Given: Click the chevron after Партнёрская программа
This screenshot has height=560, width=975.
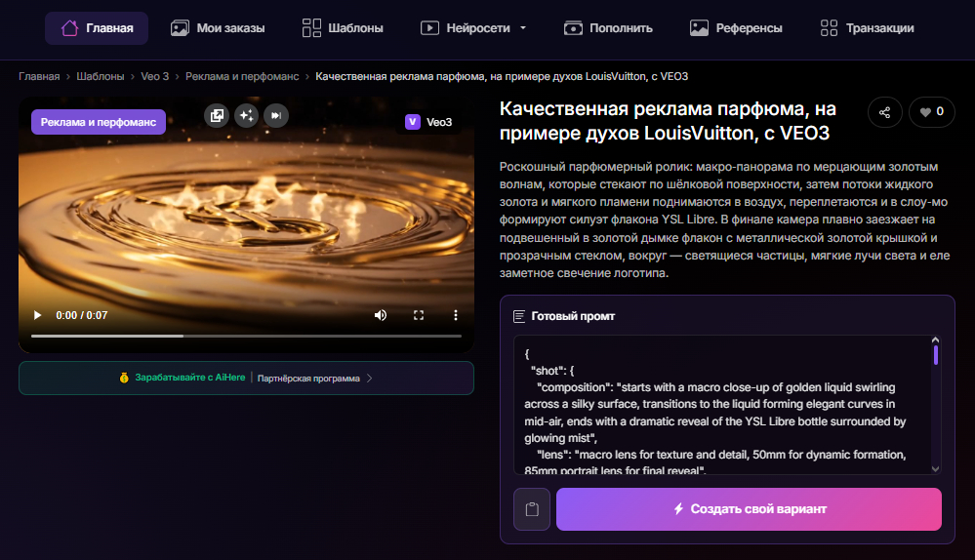Looking at the screenshot, I should [x=369, y=378].
